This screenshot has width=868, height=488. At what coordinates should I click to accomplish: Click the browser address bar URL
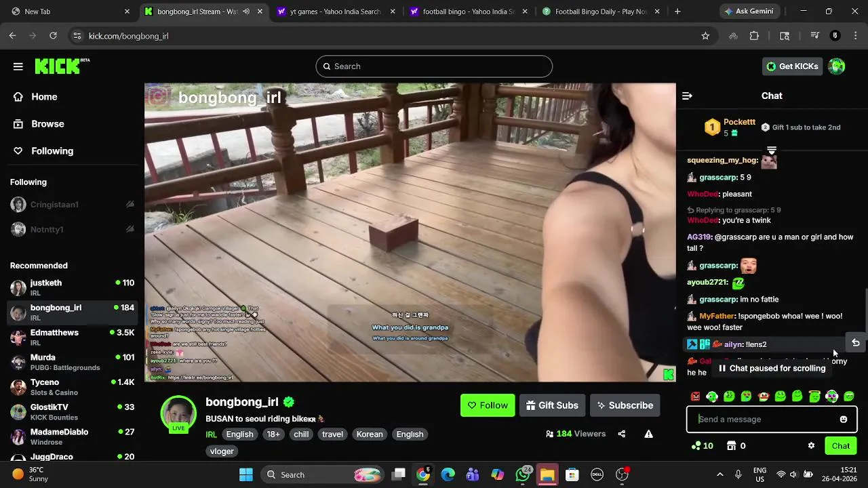tap(129, 36)
